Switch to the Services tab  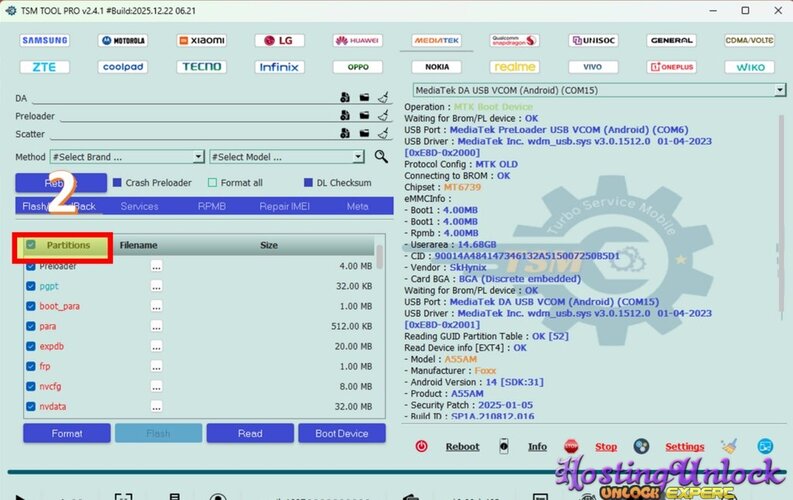(140, 206)
